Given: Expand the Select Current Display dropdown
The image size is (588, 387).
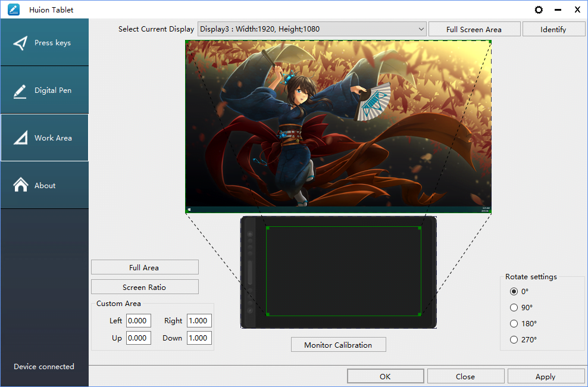Looking at the screenshot, I should point(312,29).
